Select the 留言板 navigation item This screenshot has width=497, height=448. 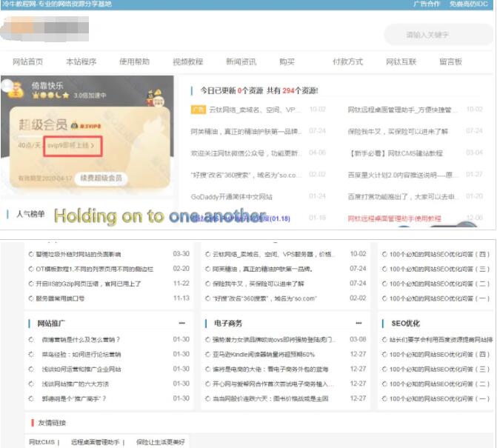pyautogui.click(x=450, y=62)
